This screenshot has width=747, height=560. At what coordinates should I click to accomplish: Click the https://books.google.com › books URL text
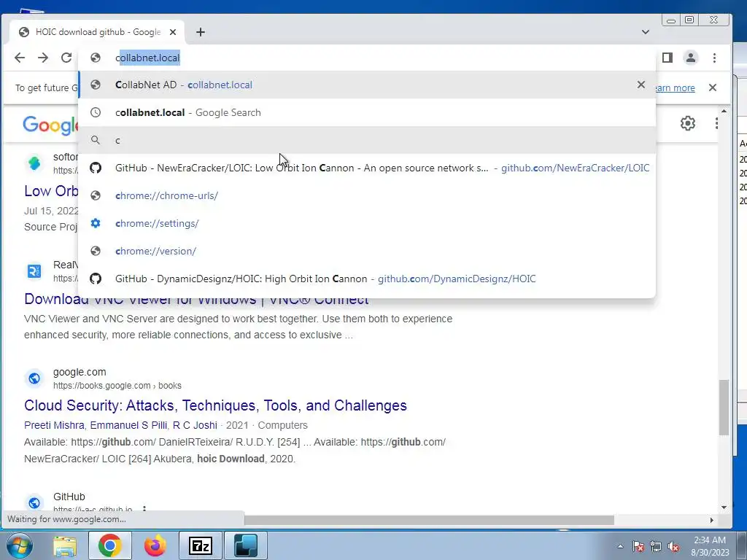coord(117,386)
